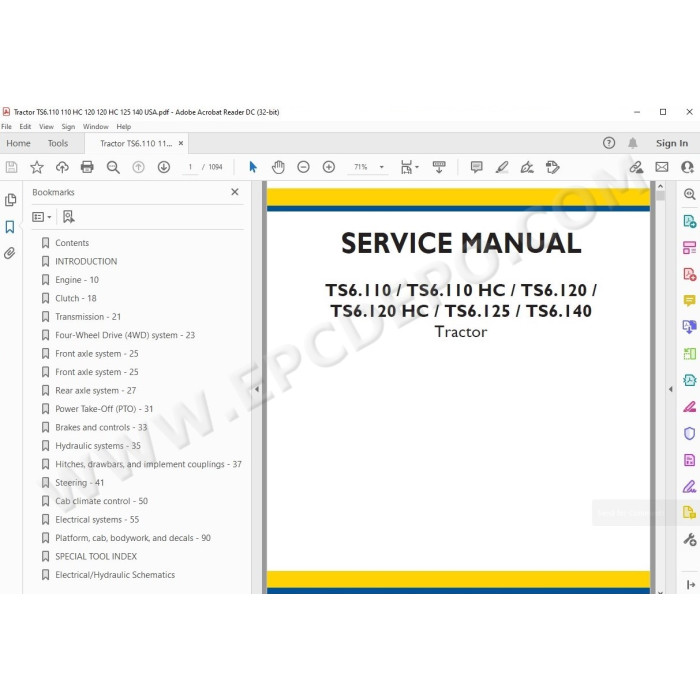Jump to Power Take-Off (PTO) bookmark
Image resolution: width=700 pixels, height=700 pixels.
click(104, 409)
